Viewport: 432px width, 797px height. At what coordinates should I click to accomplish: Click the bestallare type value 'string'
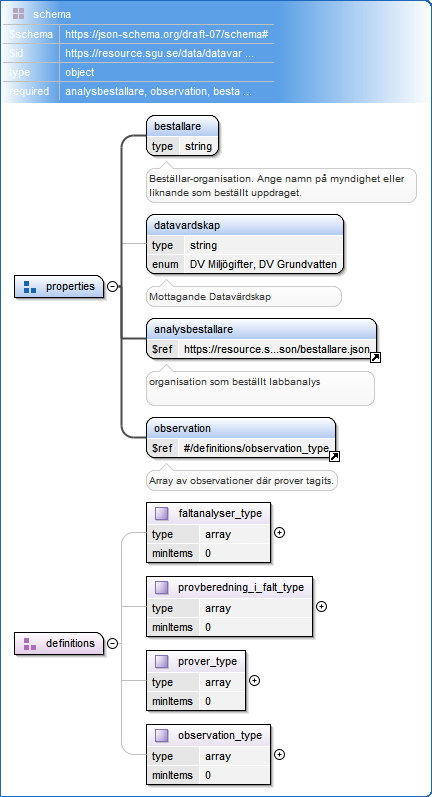[x=198, y=146]
